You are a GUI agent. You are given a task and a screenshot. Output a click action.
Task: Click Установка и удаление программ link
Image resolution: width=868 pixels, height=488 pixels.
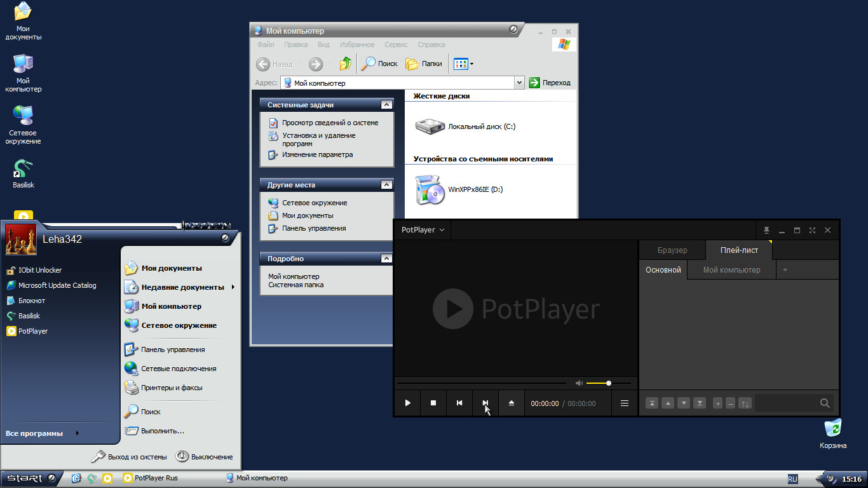319,139
